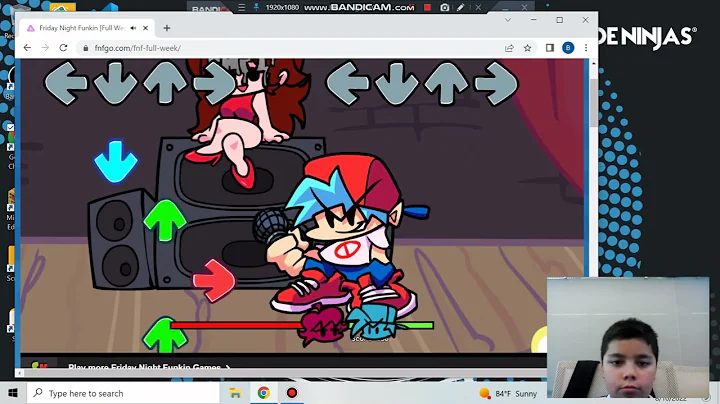The height and width of the screenshot is (404, 720).
Task: Open Play more Friday Night Funkin Games link
Action: (149, 366)
